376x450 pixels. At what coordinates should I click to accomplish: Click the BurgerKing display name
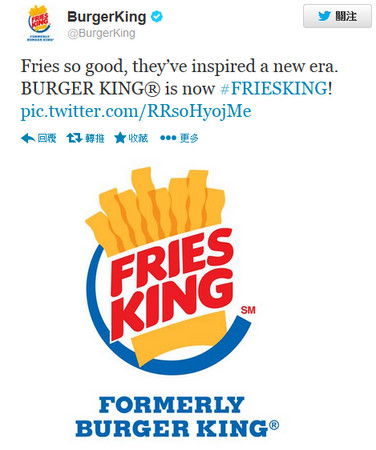[x=107, y=17]
